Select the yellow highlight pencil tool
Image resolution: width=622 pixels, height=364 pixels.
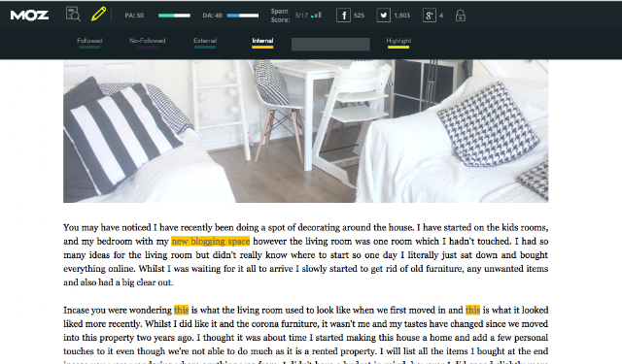[x=98, y=15]
